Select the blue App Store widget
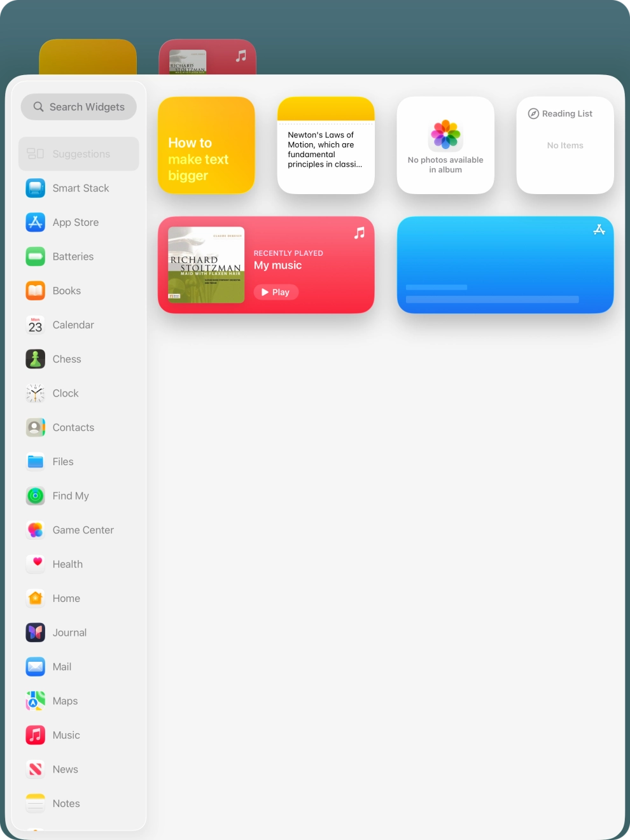630x840 pixels. tap(505, 265)
